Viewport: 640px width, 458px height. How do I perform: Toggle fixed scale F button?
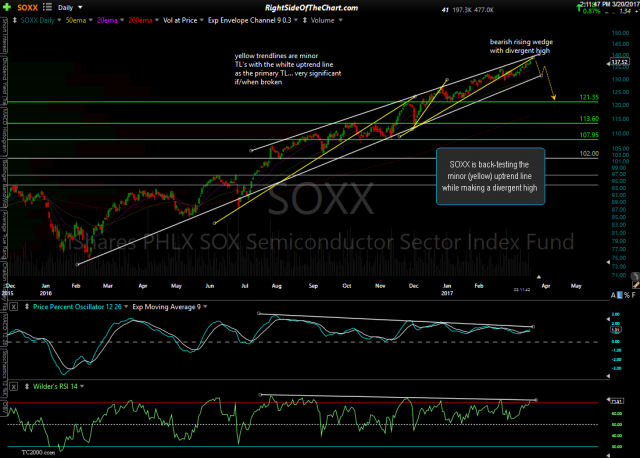(633, 295)
